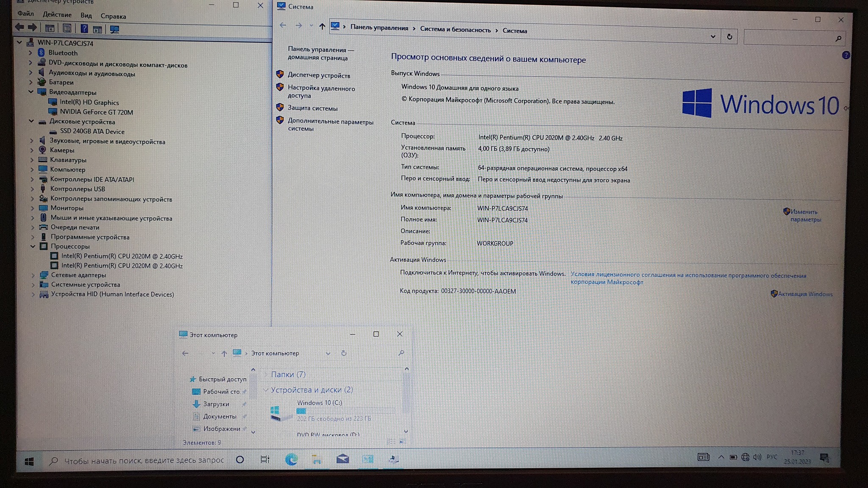The height and width of the screenshot is (488, 868).
Task: Go up one level in System window
Action: [x=322, y=27]
